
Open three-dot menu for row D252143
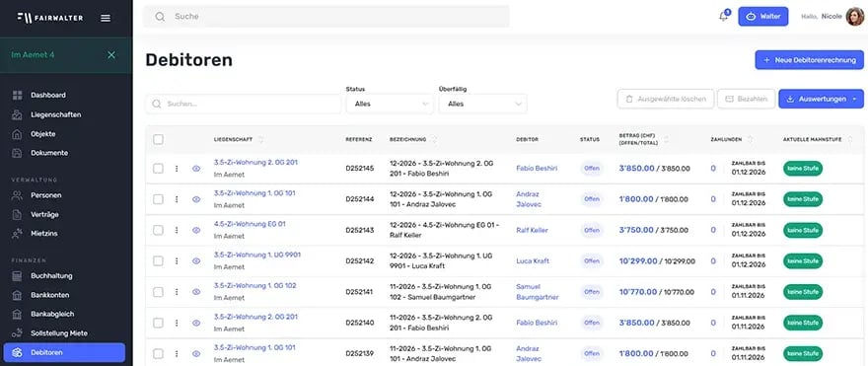pyautogui.click(x=177, y=230)
